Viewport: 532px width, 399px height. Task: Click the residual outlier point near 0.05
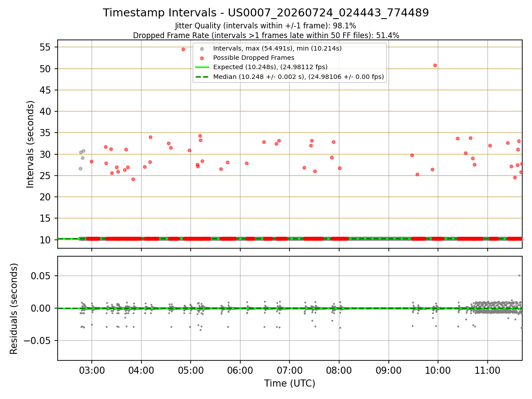519,275
